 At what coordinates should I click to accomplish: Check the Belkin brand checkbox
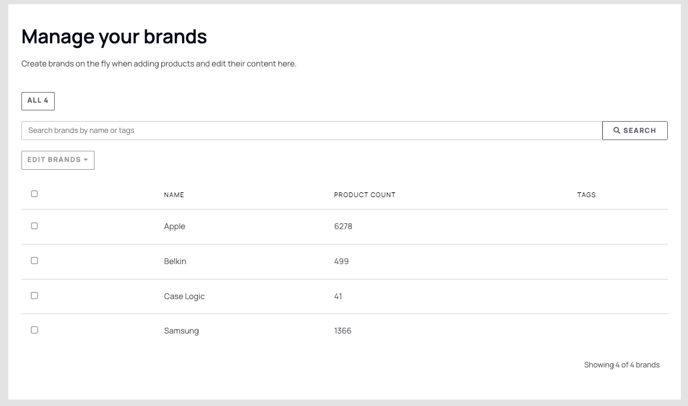[x=34, y=261]
